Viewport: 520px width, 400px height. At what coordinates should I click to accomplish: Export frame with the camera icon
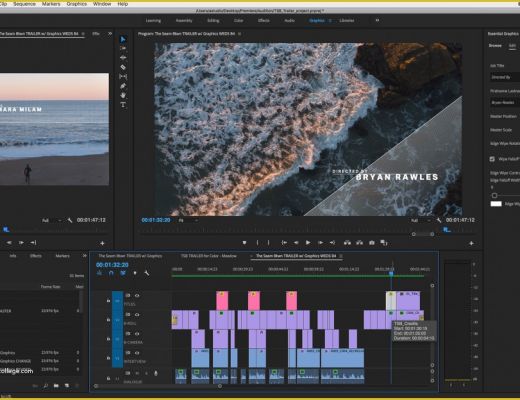tap(372, 243)
